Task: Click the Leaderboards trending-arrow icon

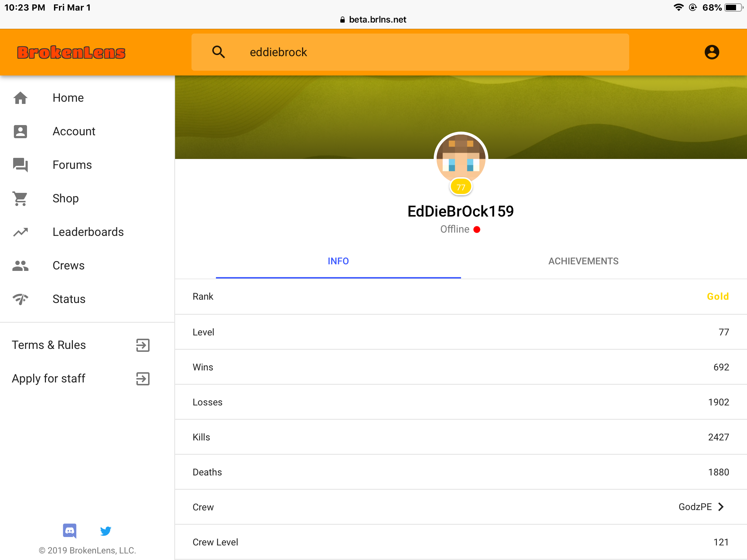Action: [x=20, y=232]
